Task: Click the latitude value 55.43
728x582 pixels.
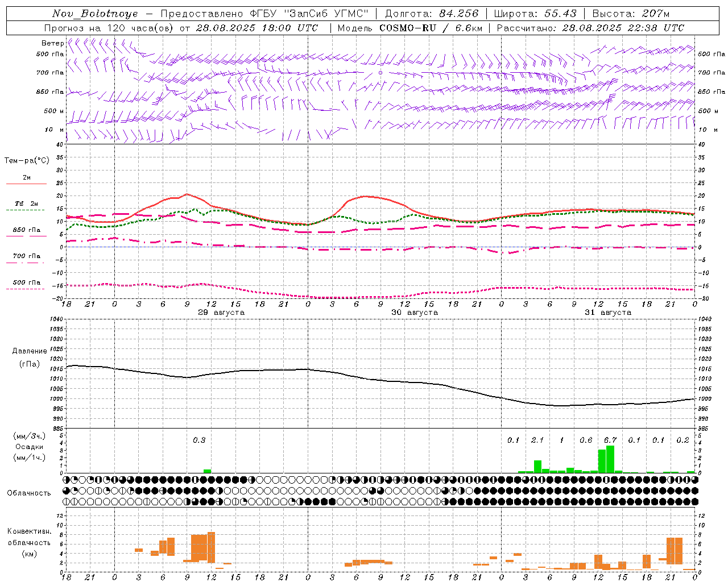Action: pyautogui.click(x=560, y=14)
